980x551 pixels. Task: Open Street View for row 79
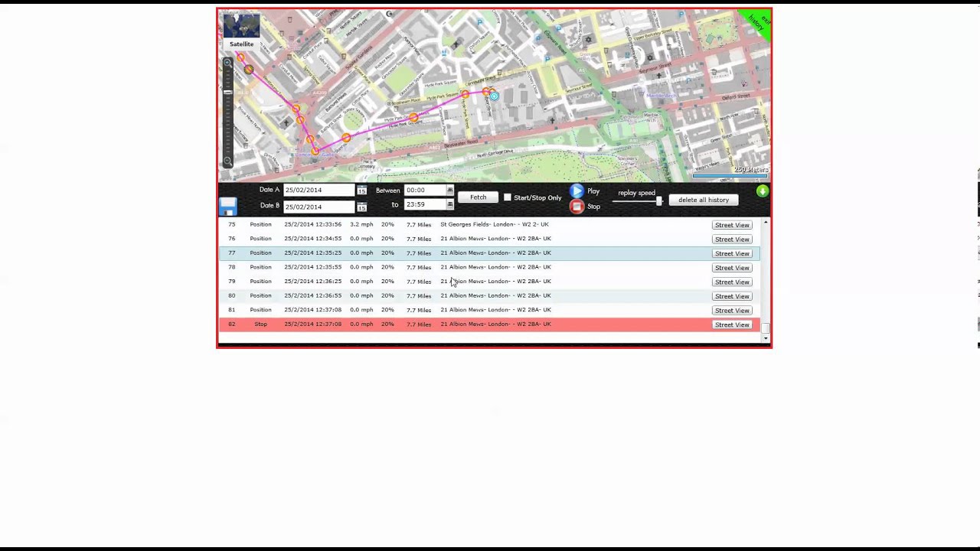tap(732, 282)
